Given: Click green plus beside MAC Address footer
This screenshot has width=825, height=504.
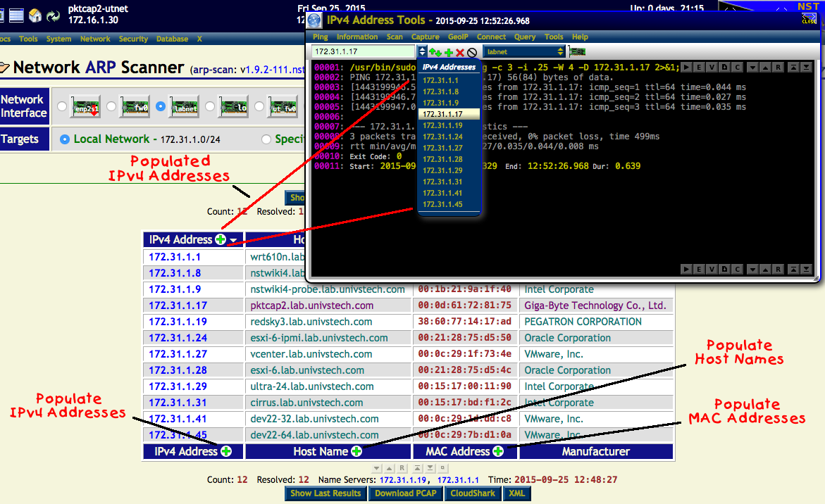Looking at the screenshot, I should 497,451.
